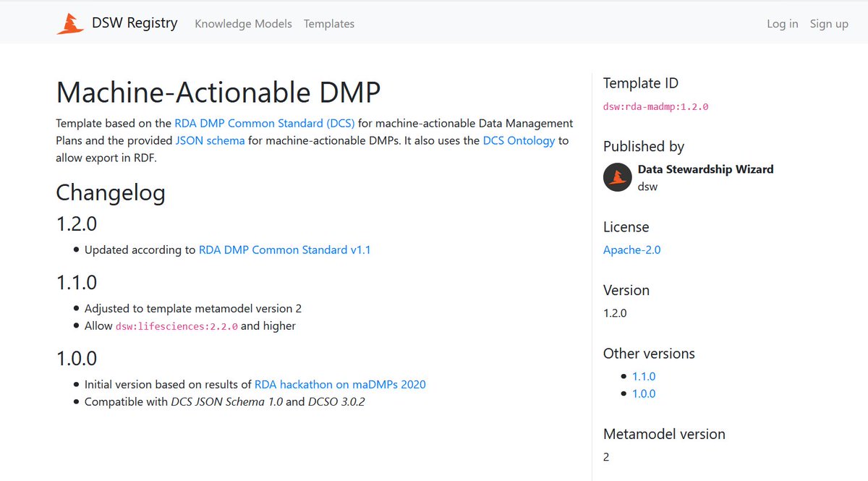This screenshot has height=481, width=868.
Task: Click the publisher organization ID dsw
Action: click(x=647, y=186)
